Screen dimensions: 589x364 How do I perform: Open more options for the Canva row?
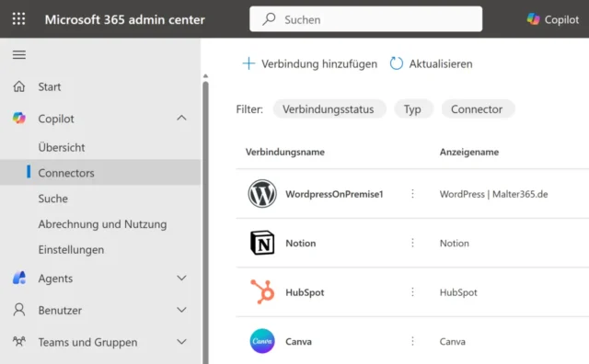[x=412, y=341]
